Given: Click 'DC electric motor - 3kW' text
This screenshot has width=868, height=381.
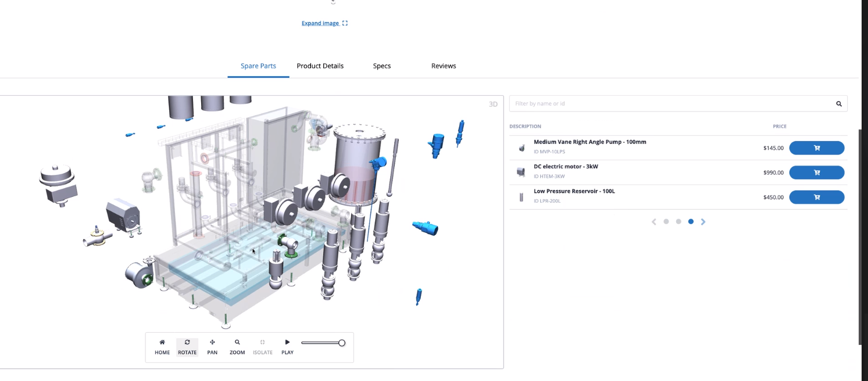Looking at the screenshot, I should pos(566,167).
